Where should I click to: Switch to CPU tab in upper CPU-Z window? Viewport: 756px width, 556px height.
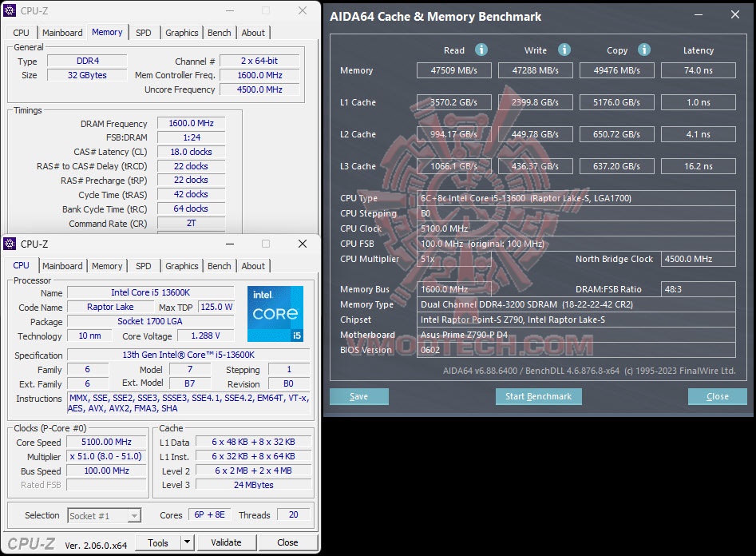point(21,33)
